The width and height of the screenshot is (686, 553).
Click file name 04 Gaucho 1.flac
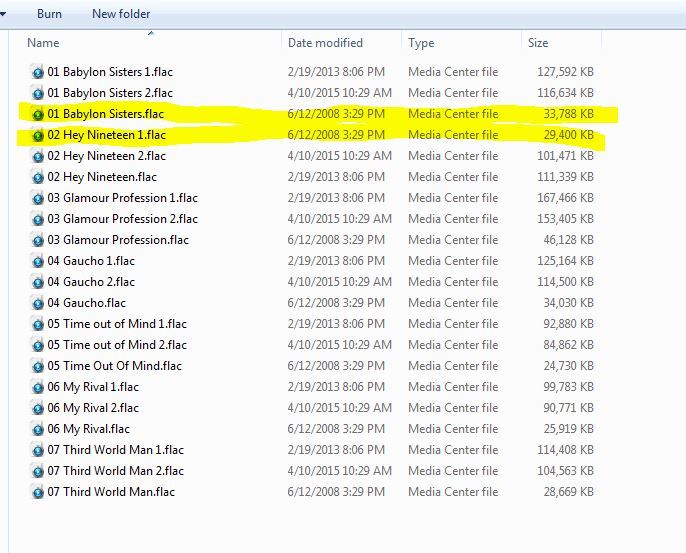91,261
